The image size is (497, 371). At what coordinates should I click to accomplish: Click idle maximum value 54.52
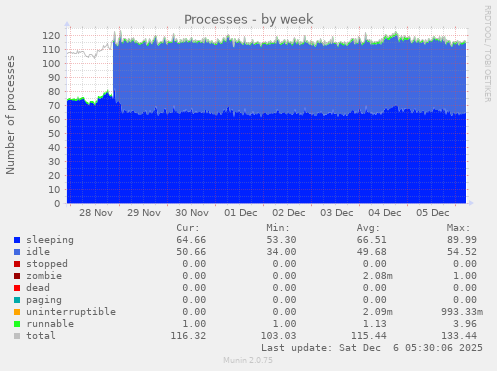click(462, 252)
